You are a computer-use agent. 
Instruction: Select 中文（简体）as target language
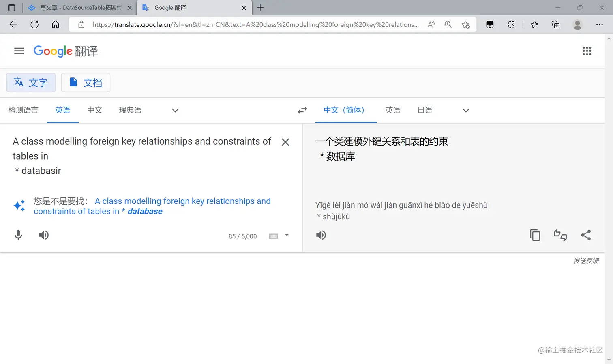click(x=346, y=110)
